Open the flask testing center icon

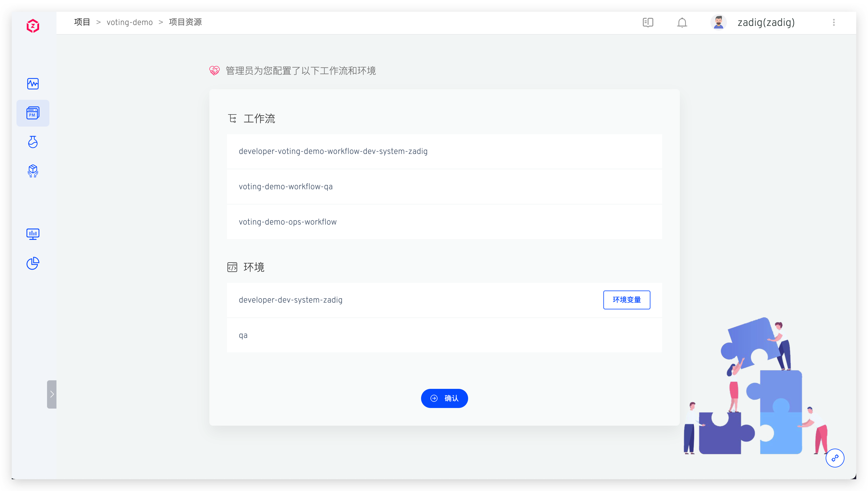tap(33, 142)
